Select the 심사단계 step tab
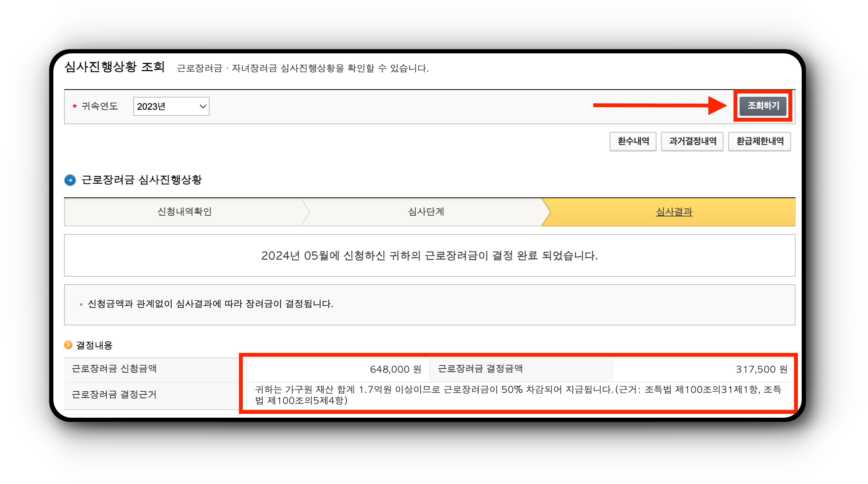This screenshot has height=484, width=868. click(x=426, y=212)
